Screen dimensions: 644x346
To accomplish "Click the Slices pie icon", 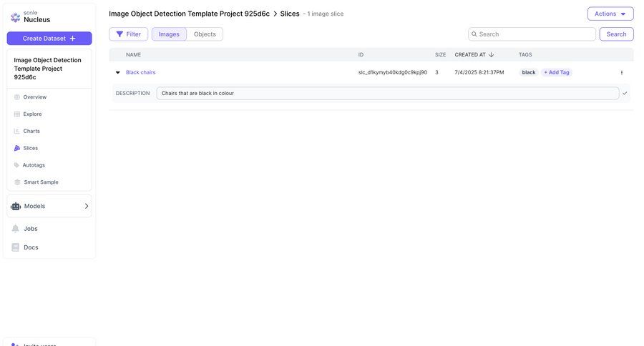I will pos(17,148).
